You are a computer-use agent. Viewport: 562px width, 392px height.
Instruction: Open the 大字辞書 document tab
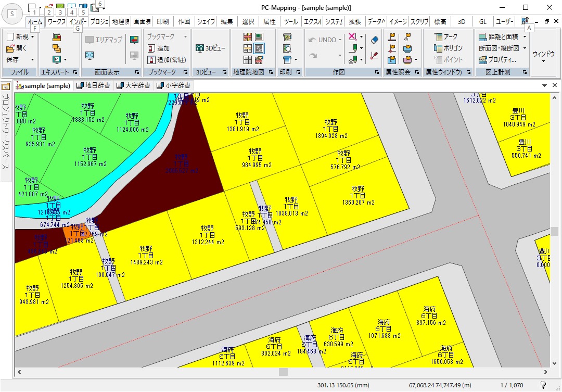[133, 85]
